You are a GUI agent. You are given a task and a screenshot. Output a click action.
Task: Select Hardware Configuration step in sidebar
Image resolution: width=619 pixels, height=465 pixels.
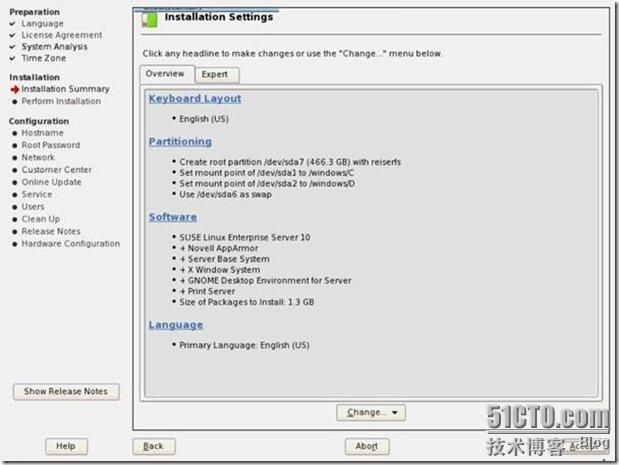71,244
